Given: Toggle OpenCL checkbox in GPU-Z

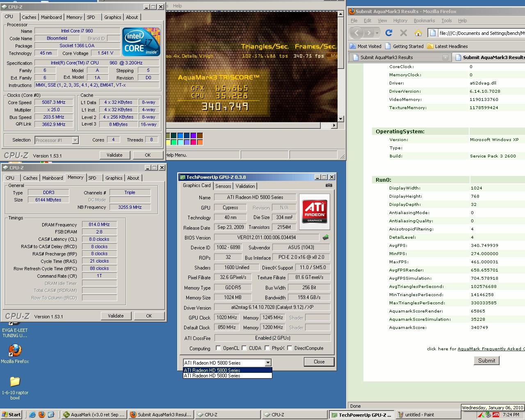Looking at the screenshot, I should (x=219, y=348).
